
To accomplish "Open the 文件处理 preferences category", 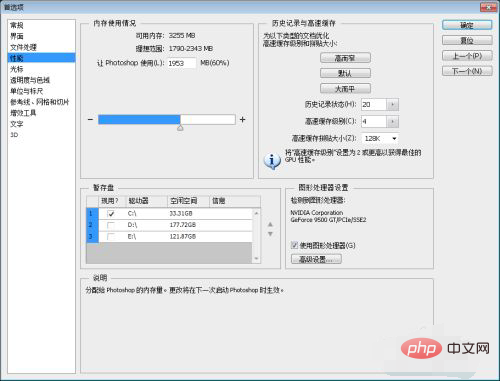I will (23, 47).
